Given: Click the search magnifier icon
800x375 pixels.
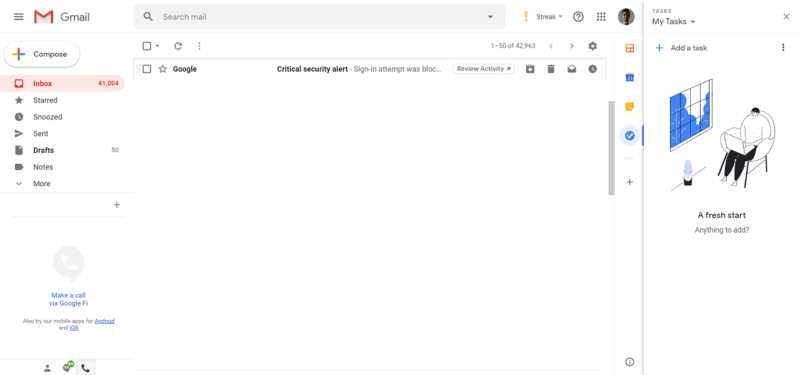Looking at the screenshot, I should tap(148, 17).
